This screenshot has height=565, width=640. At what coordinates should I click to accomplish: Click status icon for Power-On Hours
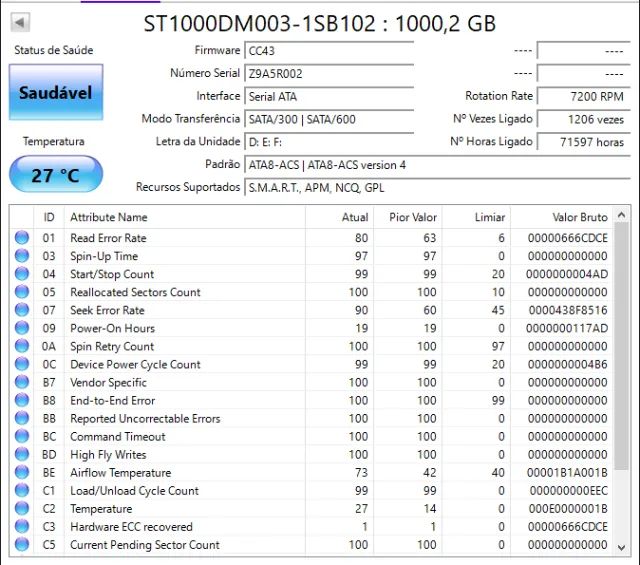[x=22, y=327]
